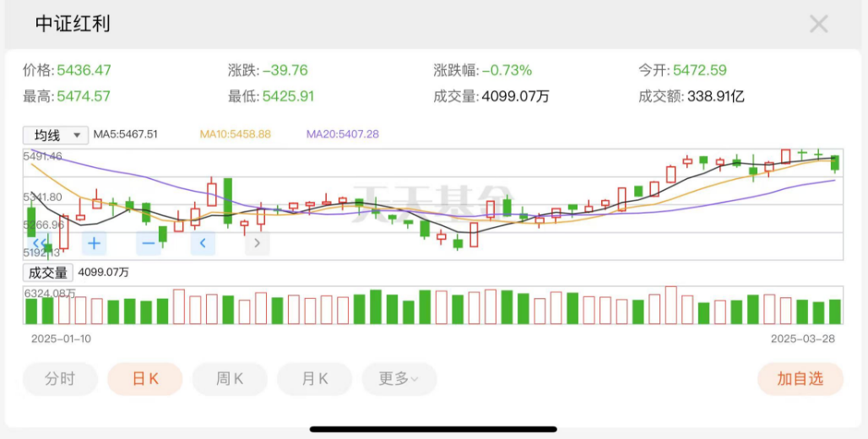Expand the 更多 period options
The image size is (868, 439).
point(399,379)
